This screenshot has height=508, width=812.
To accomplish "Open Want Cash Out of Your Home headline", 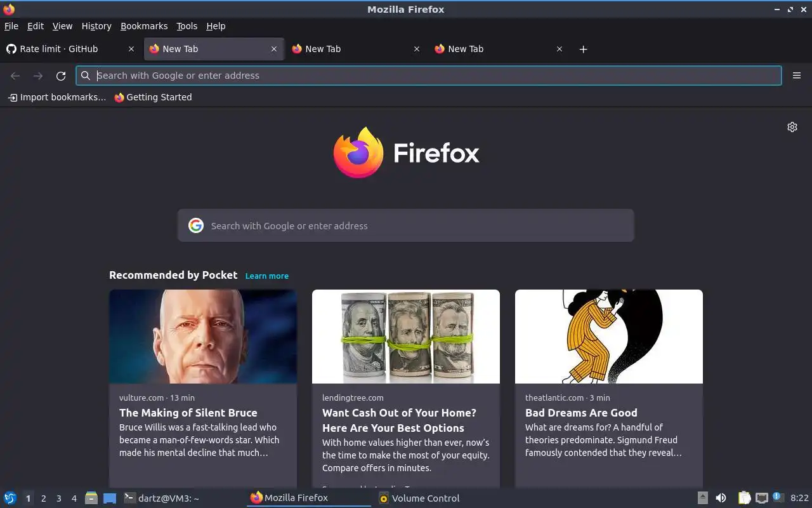I will [399, 420].
